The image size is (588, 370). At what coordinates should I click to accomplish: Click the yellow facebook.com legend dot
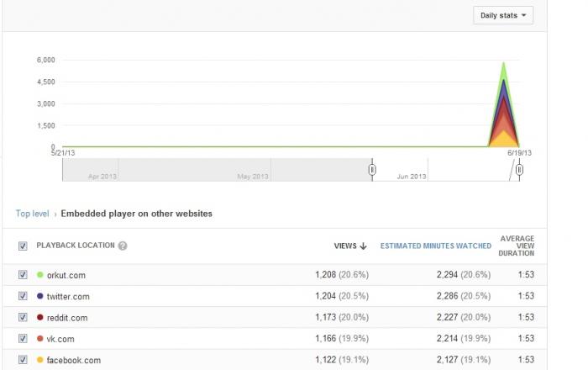pyautogui.click(x=40, y=360)
